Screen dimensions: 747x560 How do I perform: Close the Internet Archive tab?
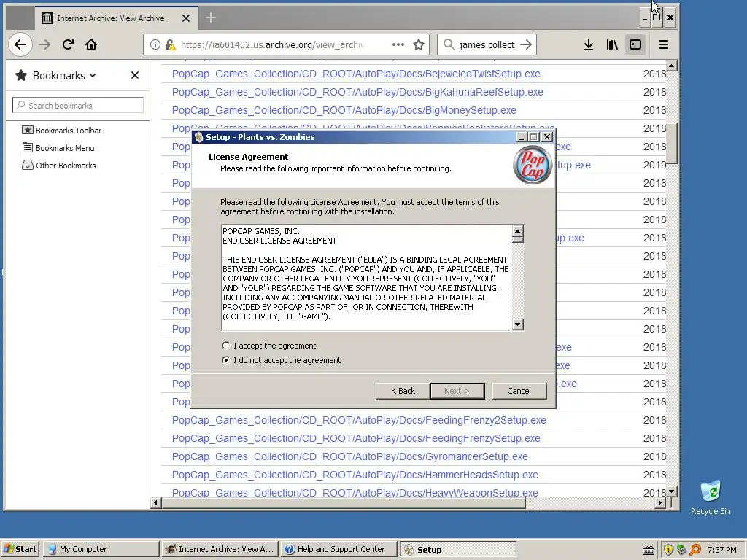[186, 18]
